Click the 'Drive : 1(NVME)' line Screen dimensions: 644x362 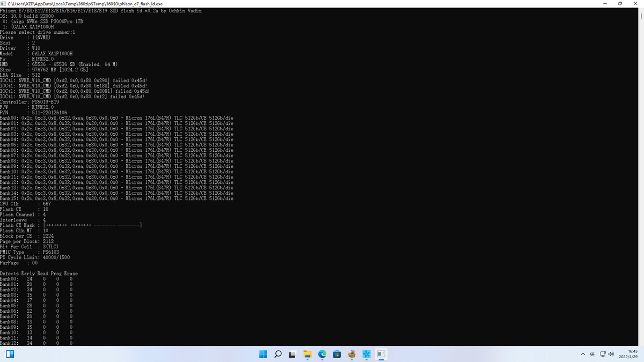[26, 38]
